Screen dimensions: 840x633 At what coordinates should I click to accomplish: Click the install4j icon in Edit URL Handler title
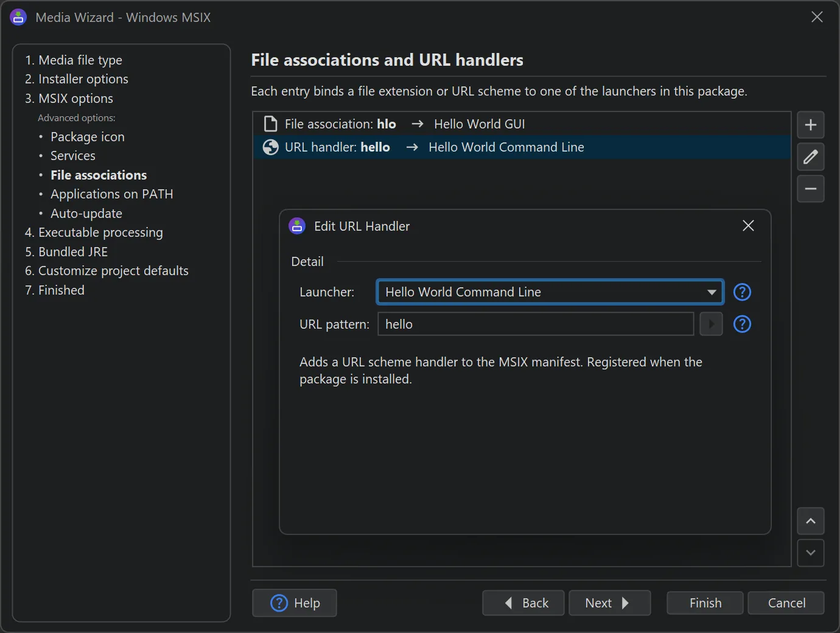[x=297, y=226]
